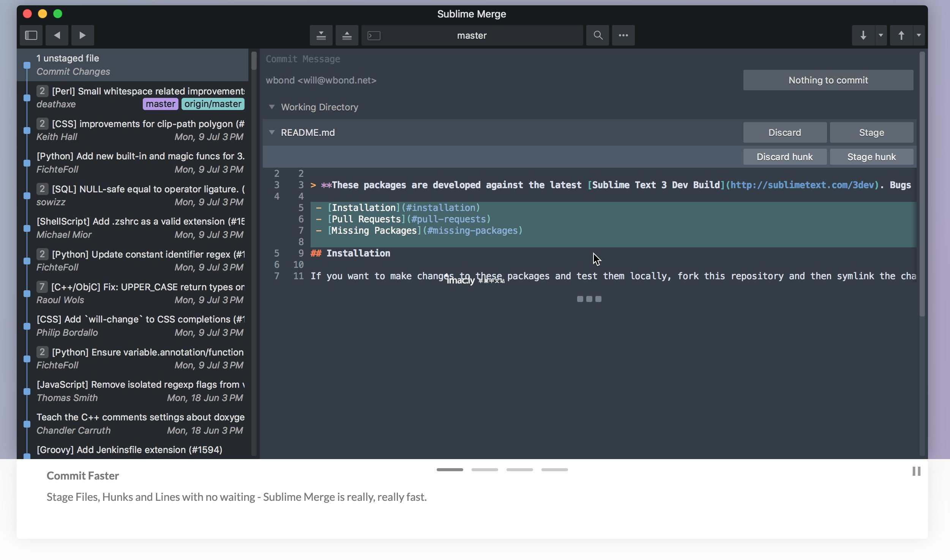Screen dimensions: 950x560
Task: Discard README.md changes
Action: pos(785,132)
